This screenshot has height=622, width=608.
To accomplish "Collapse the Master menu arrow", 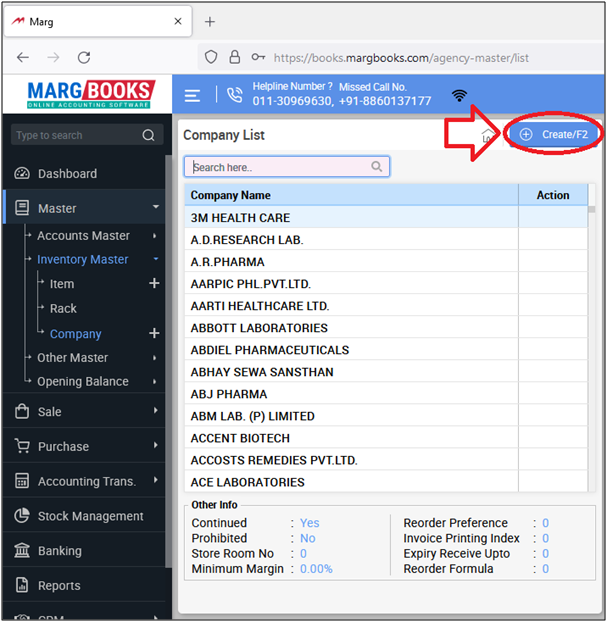I will pyautogui.click(x=156, y=207).
